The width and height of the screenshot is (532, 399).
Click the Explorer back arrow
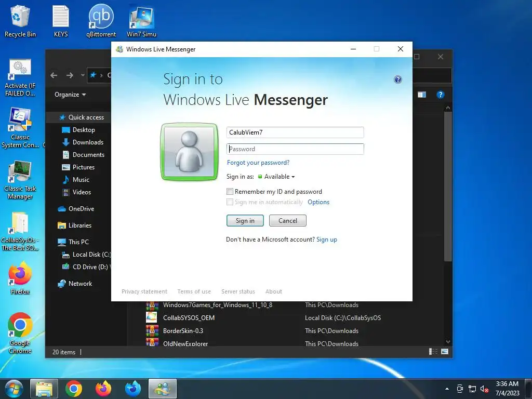point(54,75)
